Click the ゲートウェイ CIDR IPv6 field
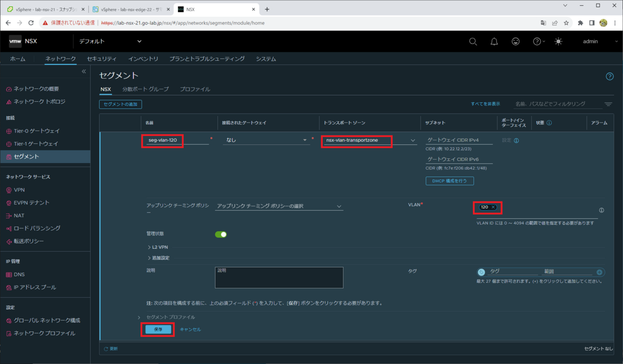Screen dimensions: 623x364 (x=459, y=159)
